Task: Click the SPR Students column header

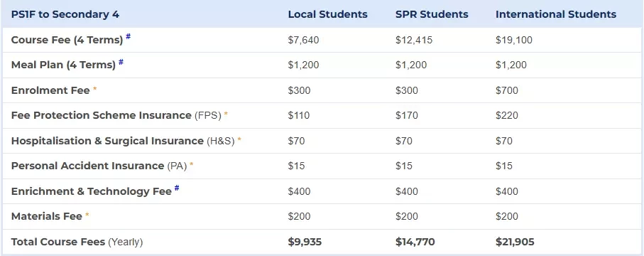Action: tap(432, 14)
